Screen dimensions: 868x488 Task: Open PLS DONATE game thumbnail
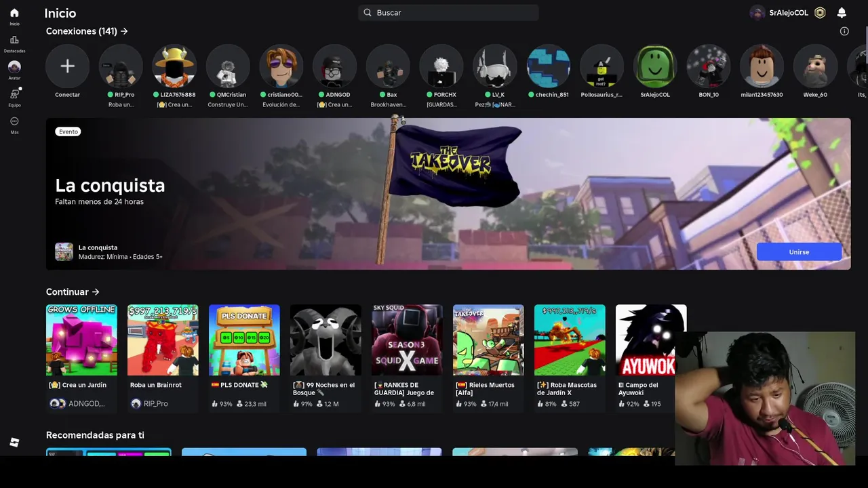(x=244, y=340)
